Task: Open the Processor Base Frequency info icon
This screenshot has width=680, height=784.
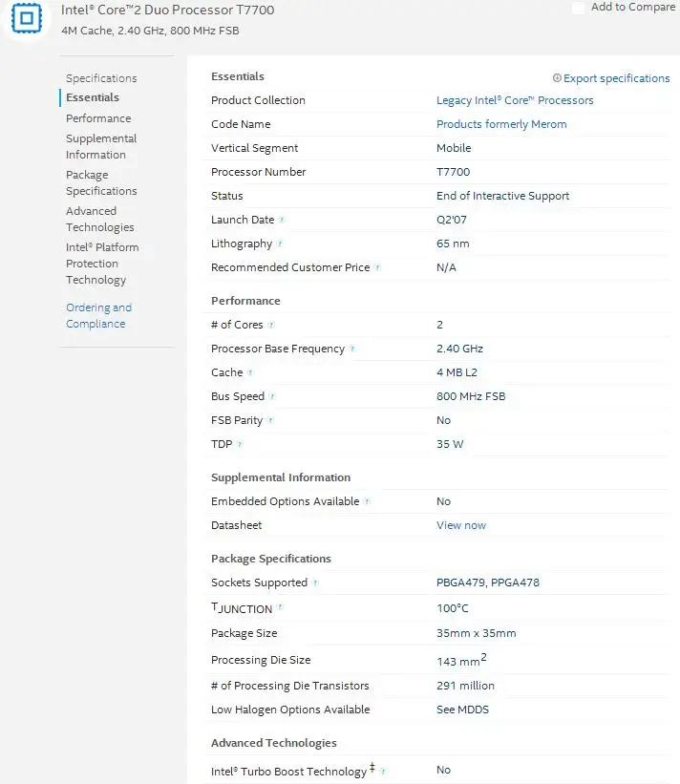Action: (352, 349)
